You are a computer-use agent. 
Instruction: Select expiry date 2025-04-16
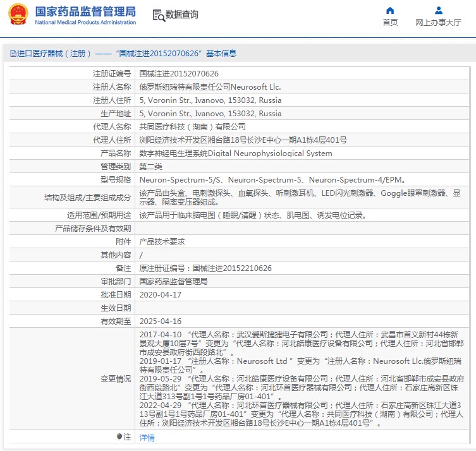[161, 322]
